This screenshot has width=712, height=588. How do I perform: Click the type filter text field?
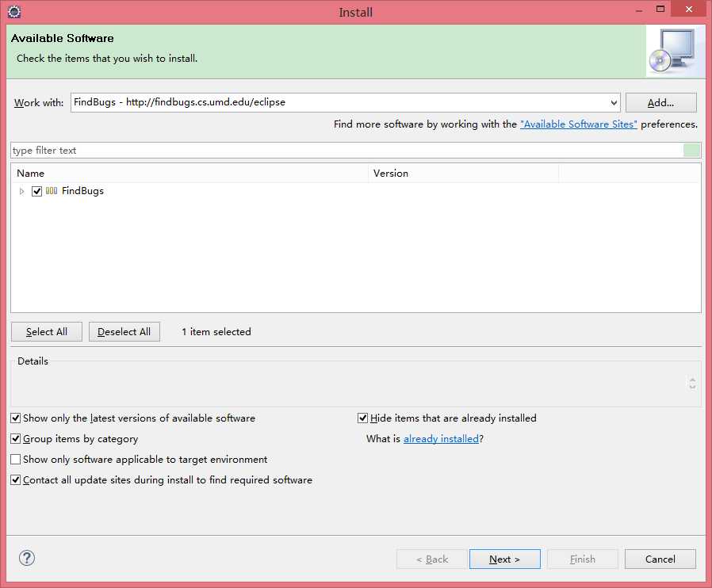click(346, 151)
